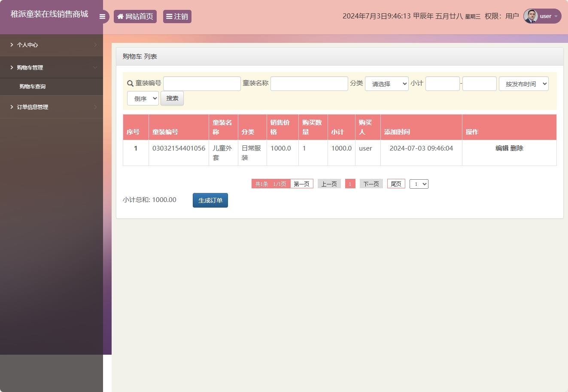
Task: Open 购物车查询 submenu item
Action: pos(33,87)
